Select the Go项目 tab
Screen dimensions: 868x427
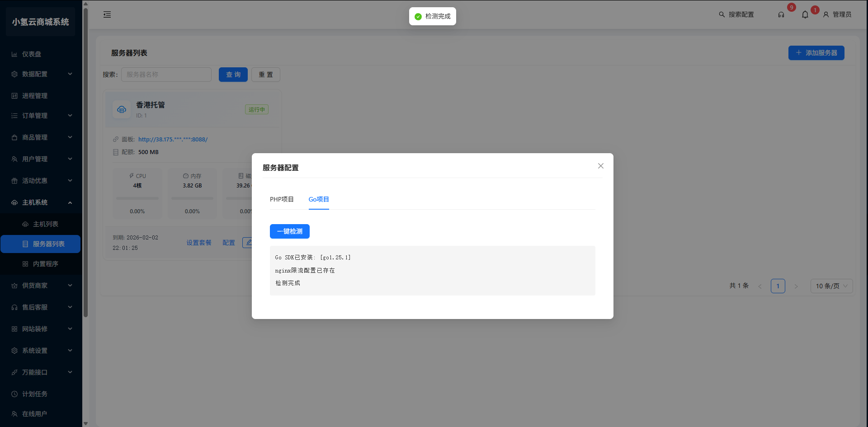[x=319, y=199]
